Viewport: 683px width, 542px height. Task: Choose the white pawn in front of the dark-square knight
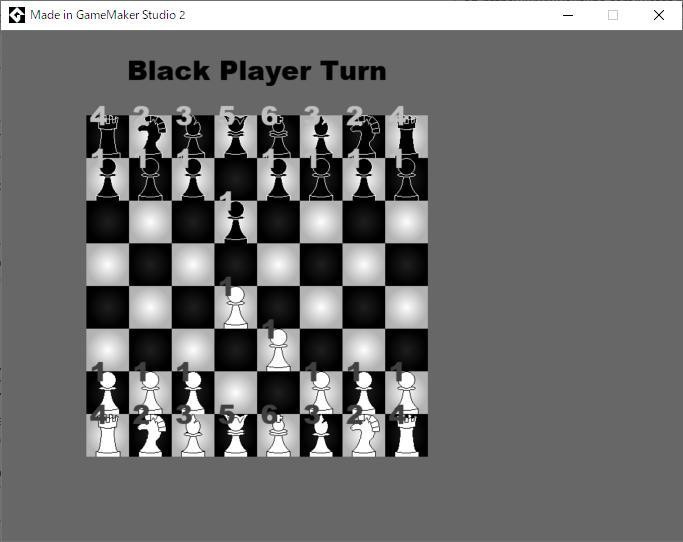click(x=150, y=393)
